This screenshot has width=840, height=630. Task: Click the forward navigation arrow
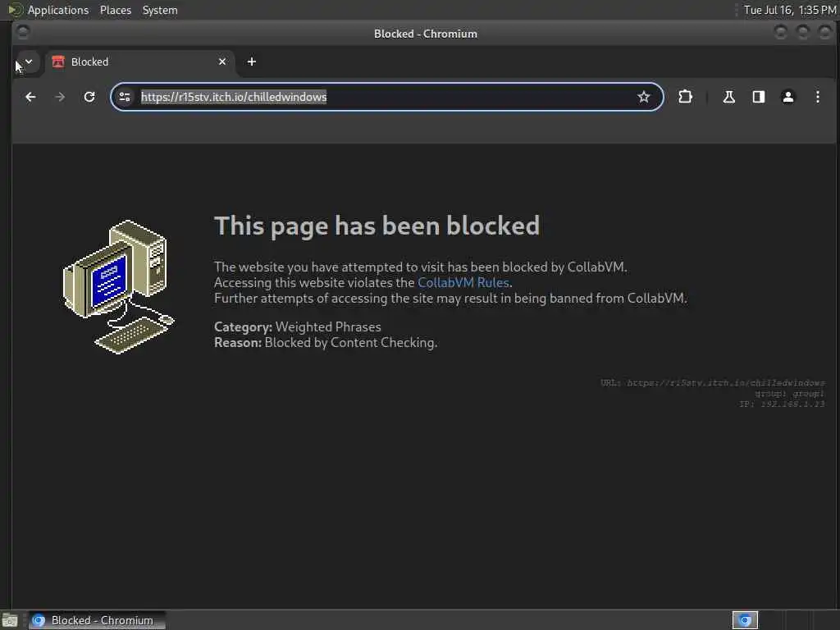pos(60,97)
